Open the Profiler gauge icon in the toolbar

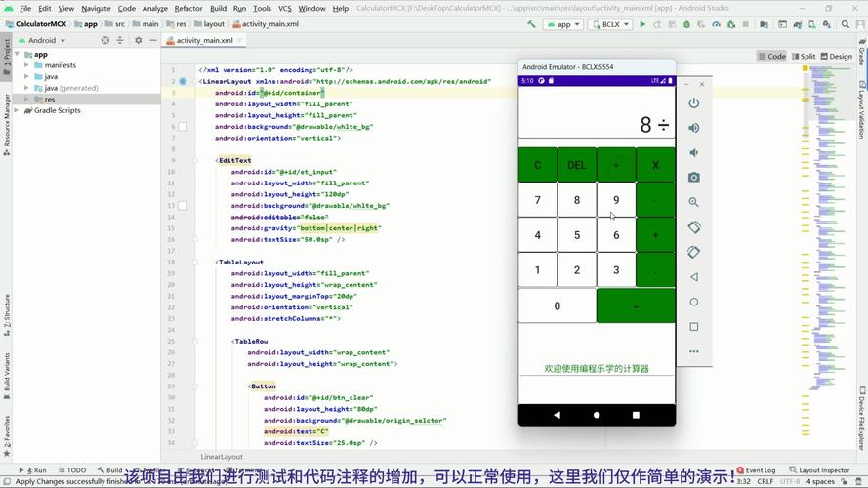pyautogui.click(x=717, y=24)
